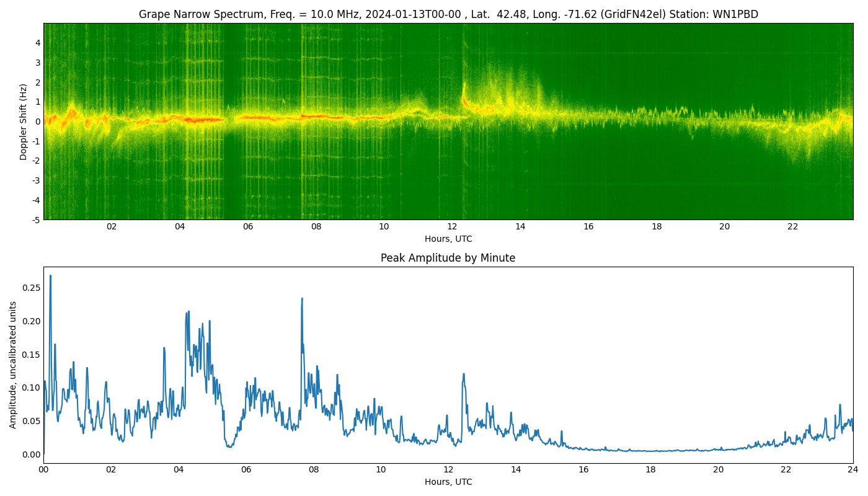Click the Peak Amplitude by Minute title
Screen dimensions: 868x496
(x=448, y=258)
